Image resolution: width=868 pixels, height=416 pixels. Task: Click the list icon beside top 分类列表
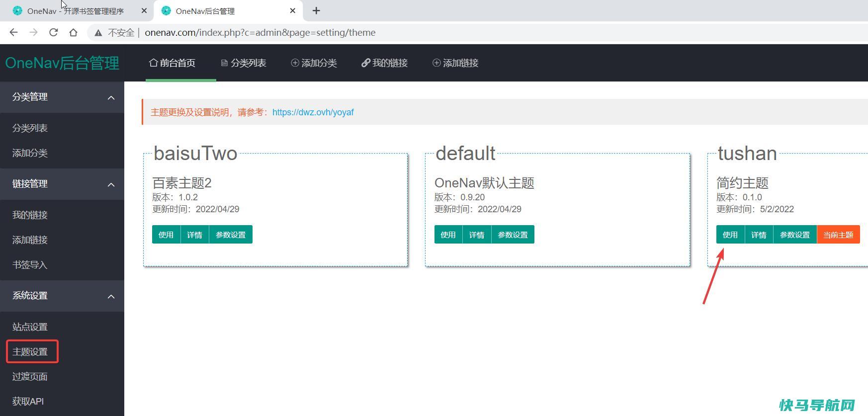point(224,63)
